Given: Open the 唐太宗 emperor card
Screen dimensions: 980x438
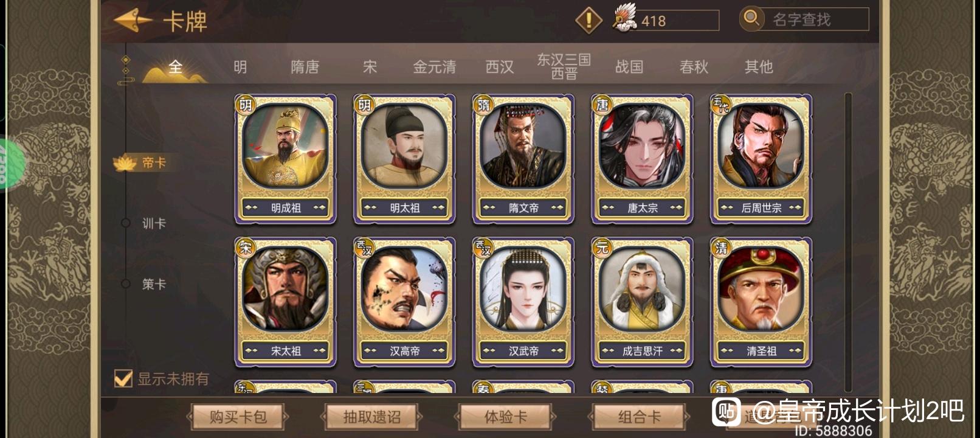Looking at the screenshot, I should 642,159.
